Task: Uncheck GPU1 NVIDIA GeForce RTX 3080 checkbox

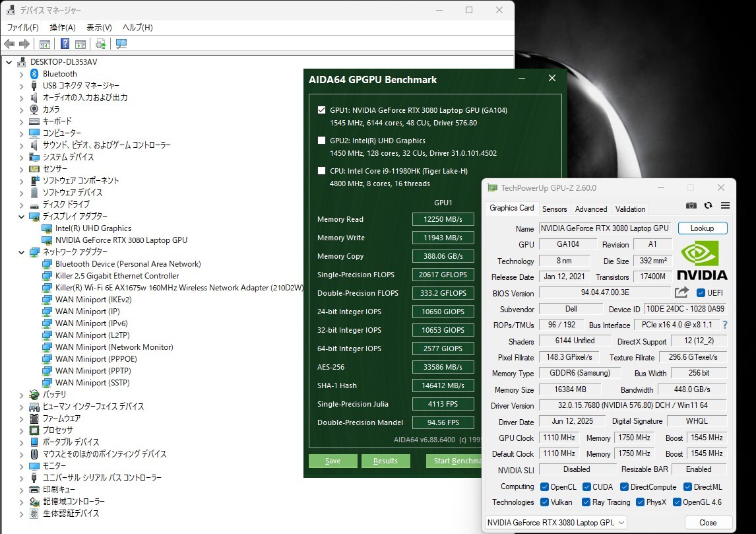Action: [x=321, y=110]
